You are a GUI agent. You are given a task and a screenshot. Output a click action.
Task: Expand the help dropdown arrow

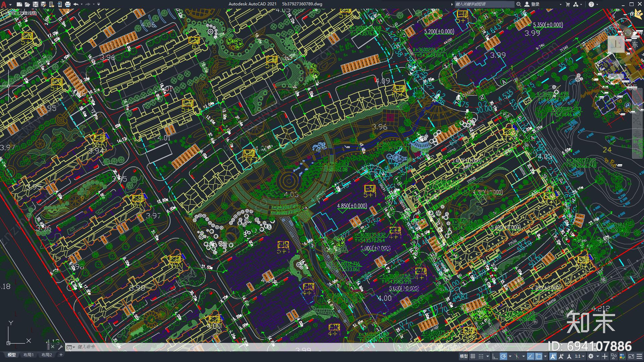(x=597, y=4)
